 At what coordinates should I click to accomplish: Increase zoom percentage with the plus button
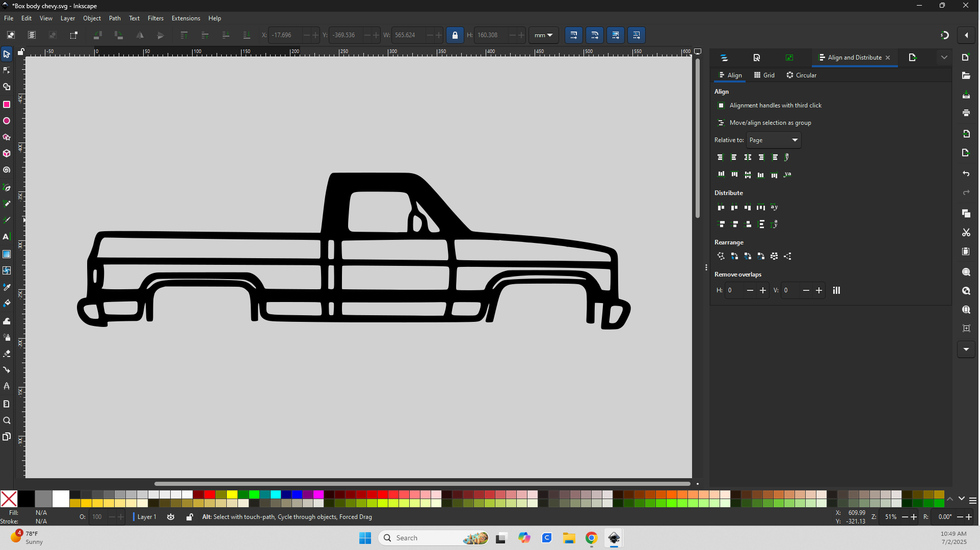tap(914, 517)
